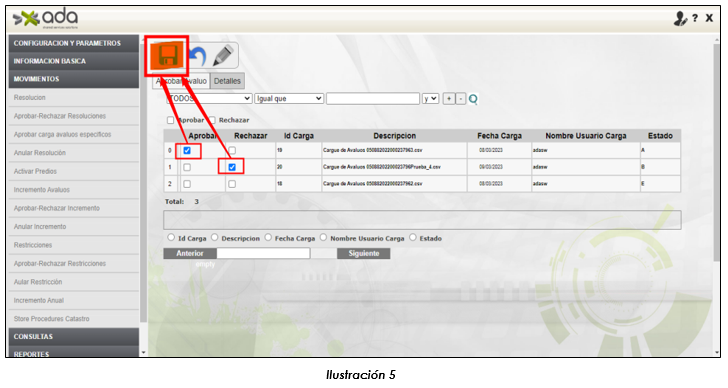
Task: Click the Siguiente pagination button
Action: 364,253
